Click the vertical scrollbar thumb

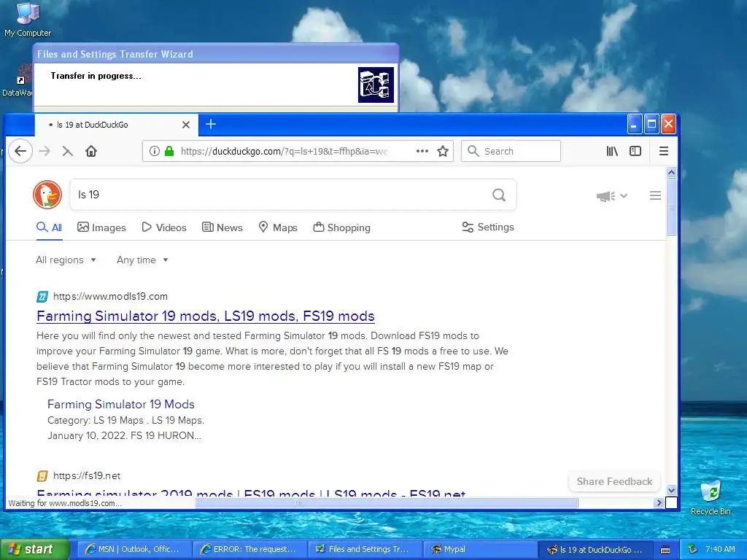671,206
